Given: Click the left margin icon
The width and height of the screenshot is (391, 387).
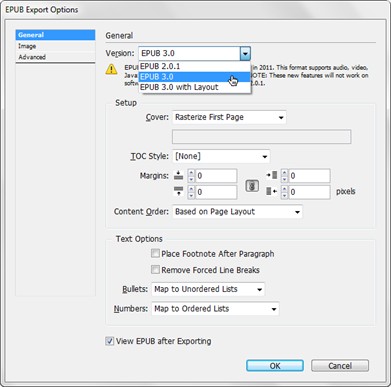Looking at the screenshot, I should coord(272,175).
